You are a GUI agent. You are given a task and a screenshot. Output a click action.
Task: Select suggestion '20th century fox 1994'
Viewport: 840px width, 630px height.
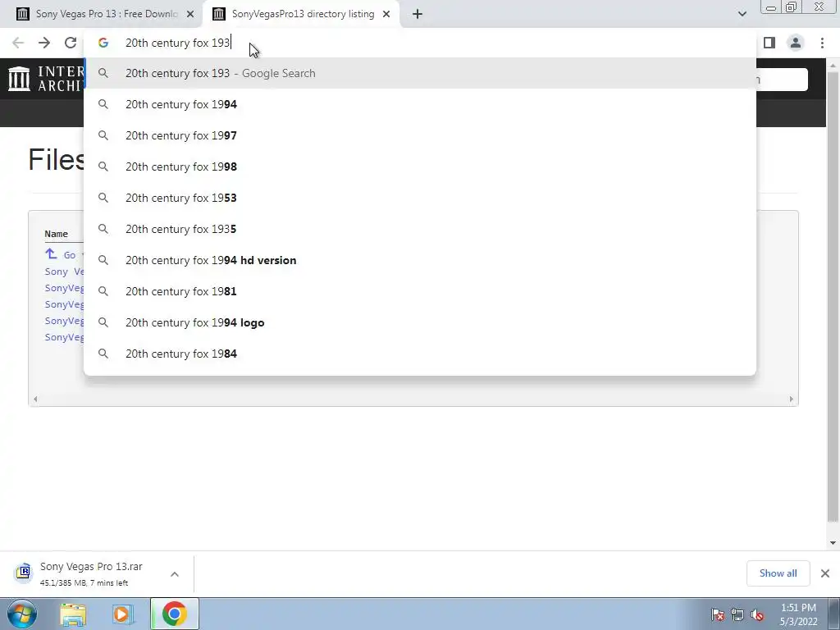pos(420,104)
